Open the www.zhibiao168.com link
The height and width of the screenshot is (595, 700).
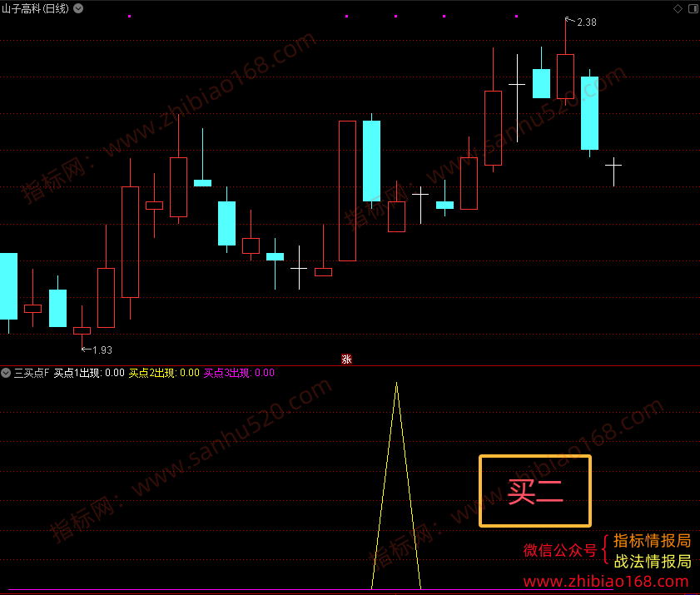pyautogui.click(x=606, y=581)
